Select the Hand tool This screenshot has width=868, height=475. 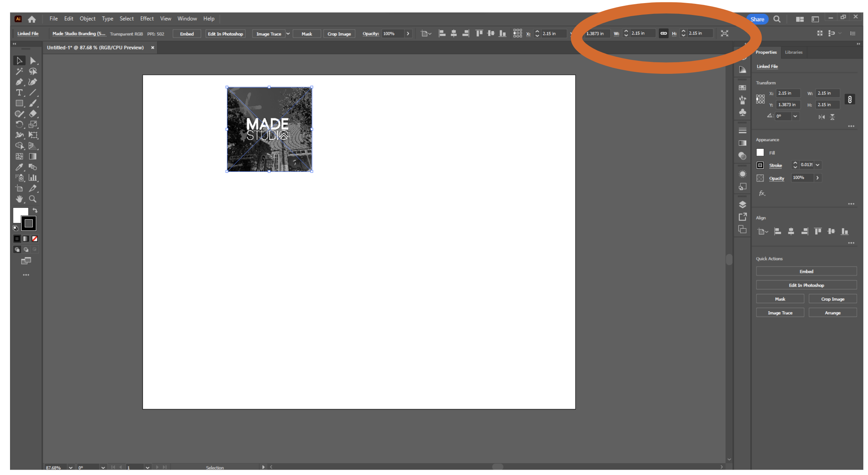19,199
